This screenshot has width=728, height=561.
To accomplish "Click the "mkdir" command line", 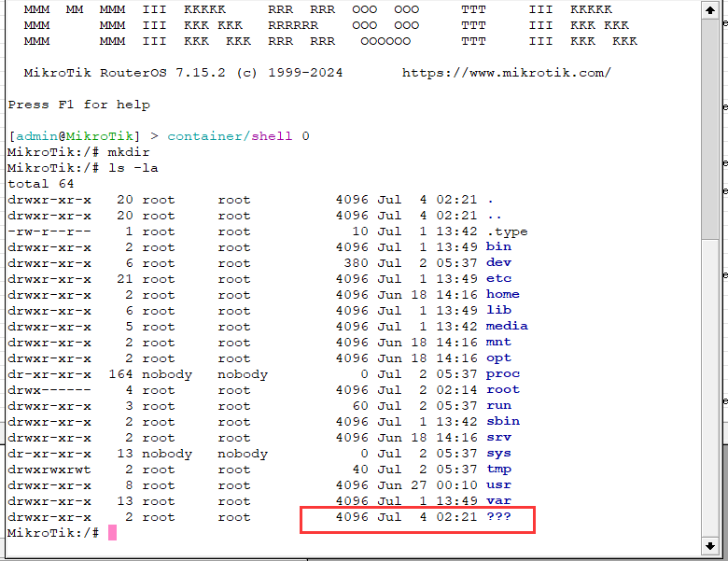I will (x=78, y=152).
